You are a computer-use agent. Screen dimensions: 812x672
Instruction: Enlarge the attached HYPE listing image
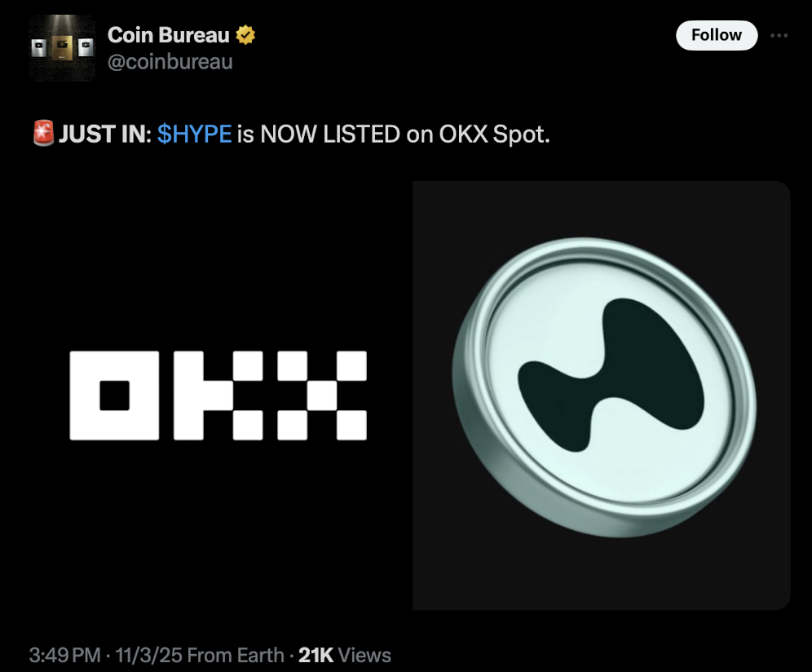(x=600, y=396)
